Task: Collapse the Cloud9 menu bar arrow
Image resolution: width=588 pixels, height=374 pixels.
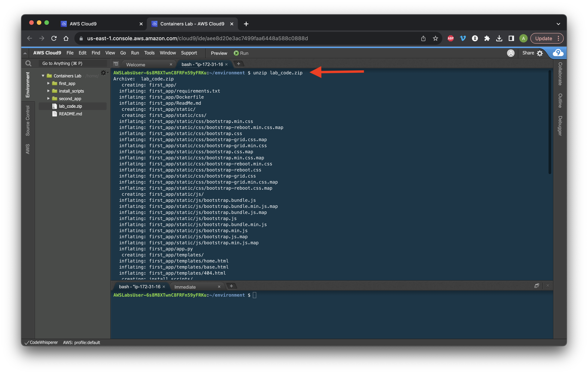Action: coord(25,53)
